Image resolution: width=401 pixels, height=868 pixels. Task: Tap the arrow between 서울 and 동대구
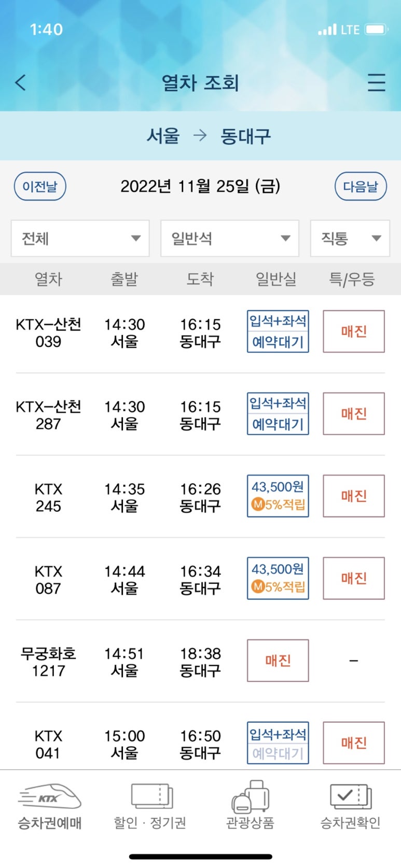click(200, 136)
